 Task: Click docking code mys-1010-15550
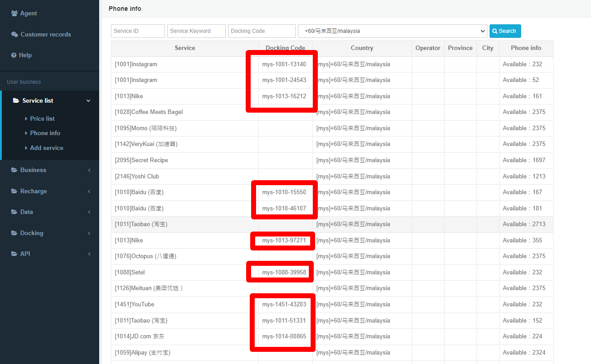pos(284,192)
